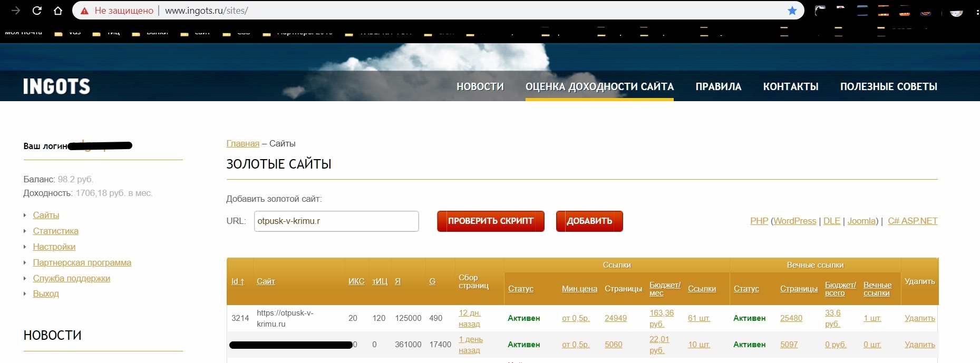Click the '1 день назад' page collection link
This screenshot has height=363, width=980.
click(471, 345)
